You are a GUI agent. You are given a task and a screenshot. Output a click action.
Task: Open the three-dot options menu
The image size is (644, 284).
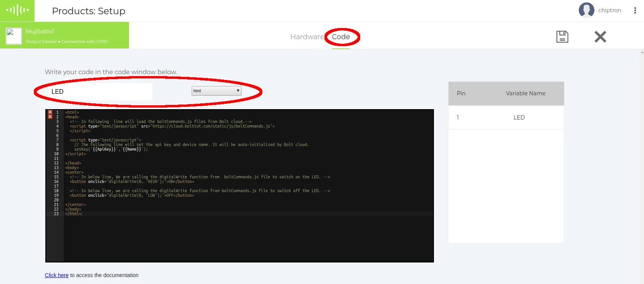635,10
